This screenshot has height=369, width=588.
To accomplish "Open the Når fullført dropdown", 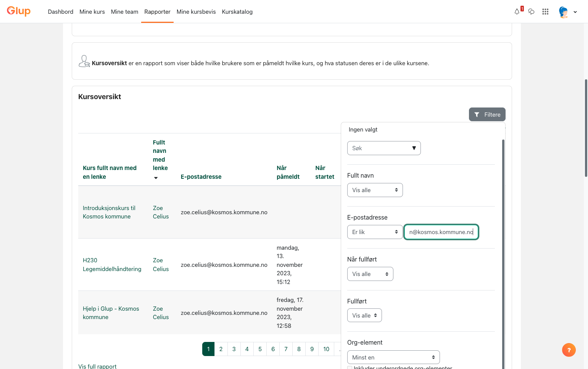I will [370, 274].
